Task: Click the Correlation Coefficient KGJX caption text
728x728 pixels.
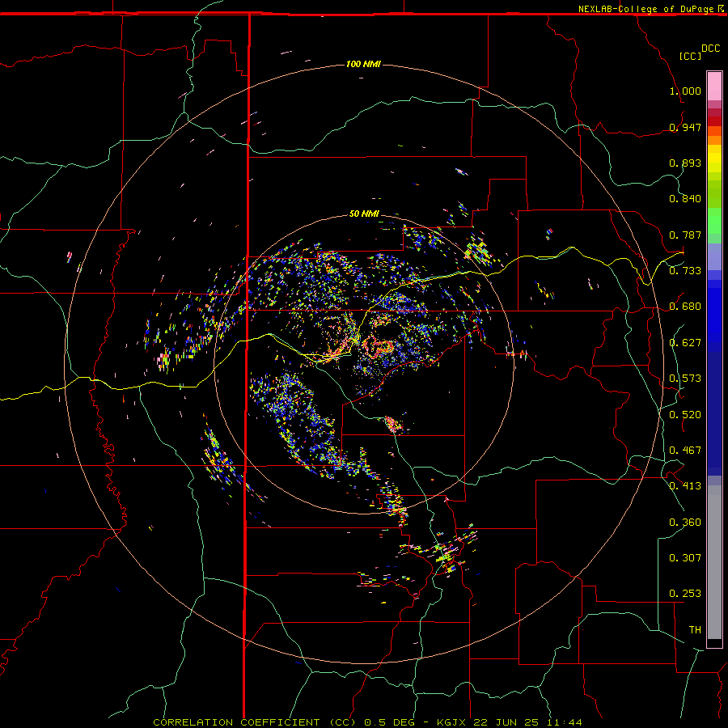Action: [367, 722]
